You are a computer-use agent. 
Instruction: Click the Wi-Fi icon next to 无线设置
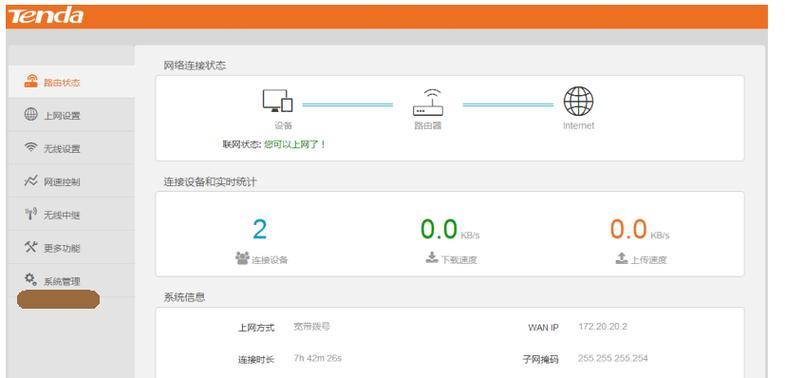coord(31,148)
